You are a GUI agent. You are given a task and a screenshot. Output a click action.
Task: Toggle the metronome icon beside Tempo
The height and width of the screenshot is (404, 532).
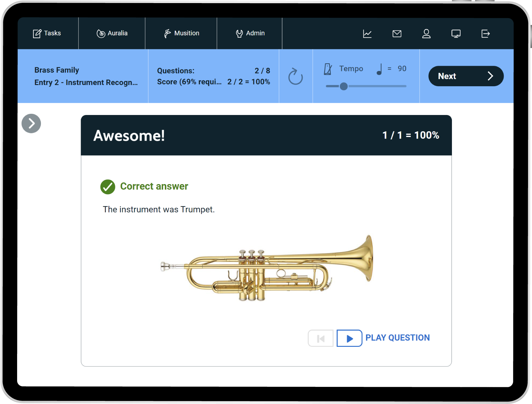tap(328, 69)
